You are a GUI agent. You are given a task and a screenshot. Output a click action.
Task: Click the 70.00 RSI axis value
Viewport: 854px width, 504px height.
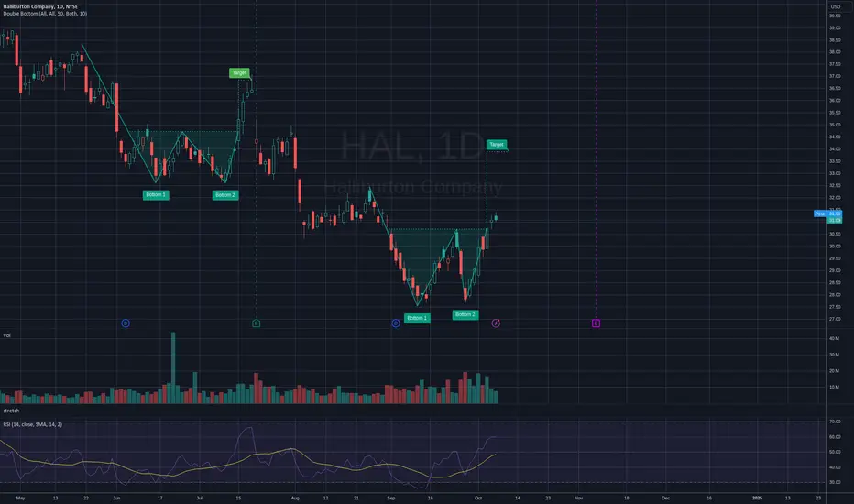[x=835, y=422]
